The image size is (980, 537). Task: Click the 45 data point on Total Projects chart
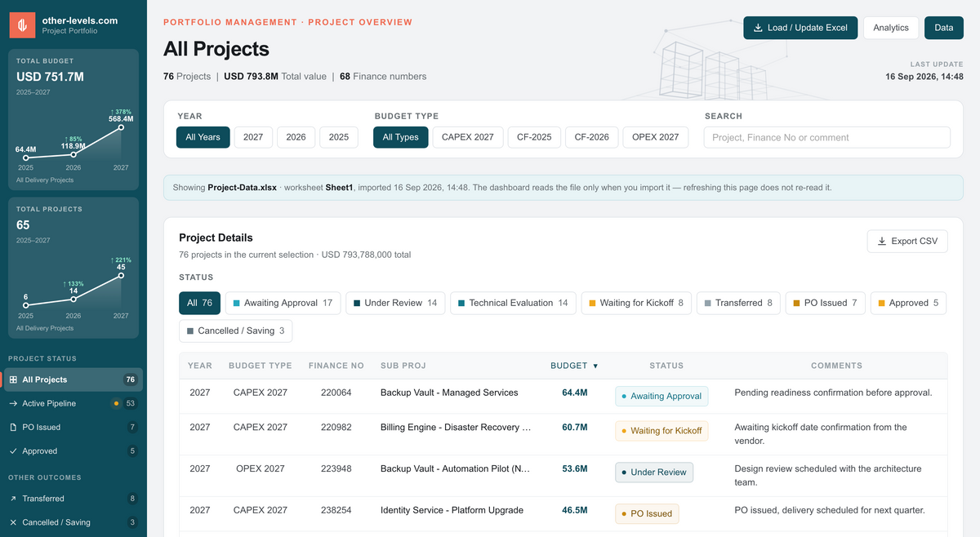point(121,276)
